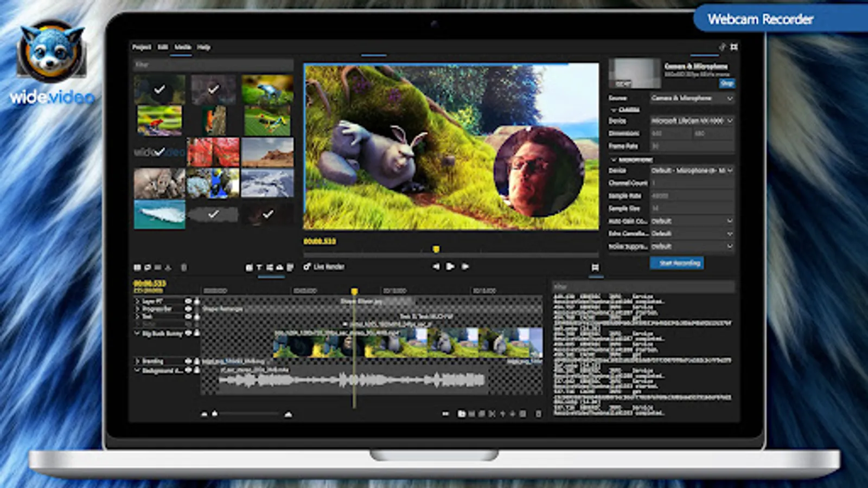Click the skip-forward icon right of Play
The width and height of the screenshot is (868, 488).
(465, 266)
